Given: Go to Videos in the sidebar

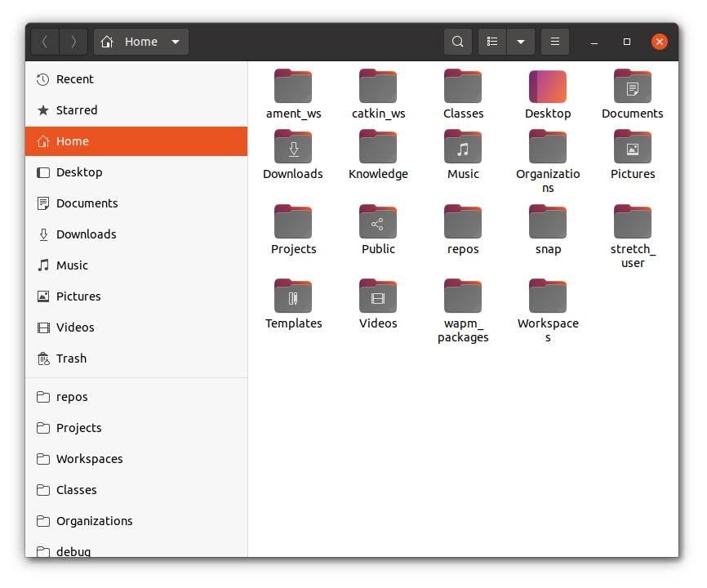Looking at the screenshot, I should click(136, 327).
